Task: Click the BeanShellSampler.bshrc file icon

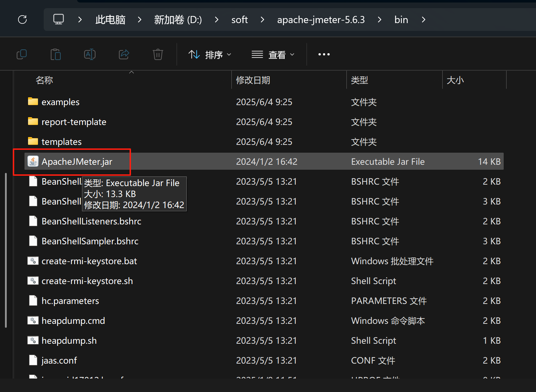Action: coord(33,241)
